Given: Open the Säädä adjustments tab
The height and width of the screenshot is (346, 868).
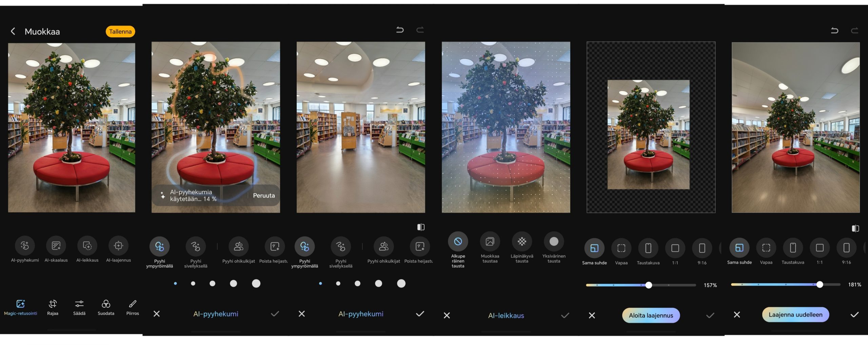Looking at the screenshot, I should [79, 307].
